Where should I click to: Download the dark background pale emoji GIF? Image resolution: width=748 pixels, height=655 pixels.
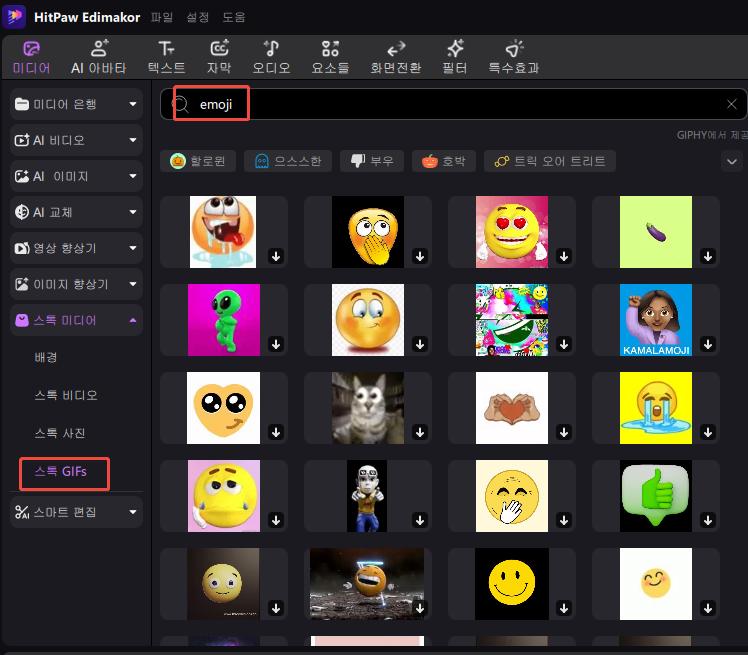[276, 608]
